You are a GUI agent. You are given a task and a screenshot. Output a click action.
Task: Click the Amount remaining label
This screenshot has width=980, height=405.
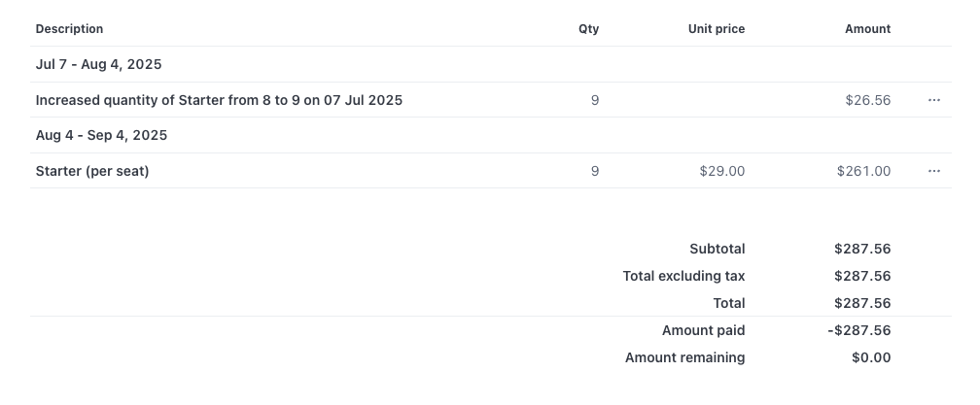[x=685, y=357]
